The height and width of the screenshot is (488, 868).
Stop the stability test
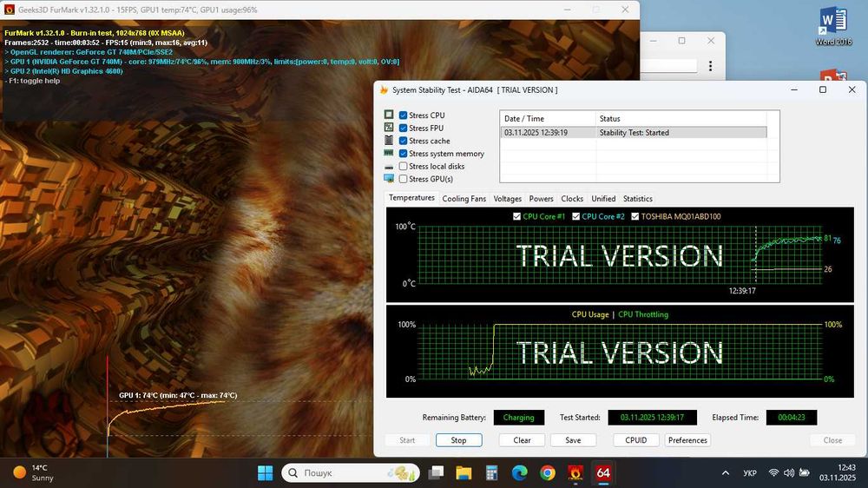pyautogui.click(x=458, y=440)
